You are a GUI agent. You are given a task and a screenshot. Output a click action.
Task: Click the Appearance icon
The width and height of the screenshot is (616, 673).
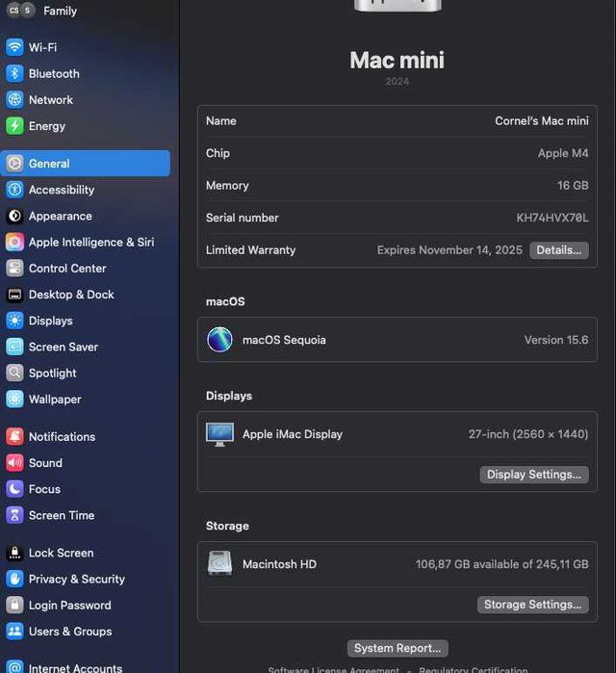14,216
